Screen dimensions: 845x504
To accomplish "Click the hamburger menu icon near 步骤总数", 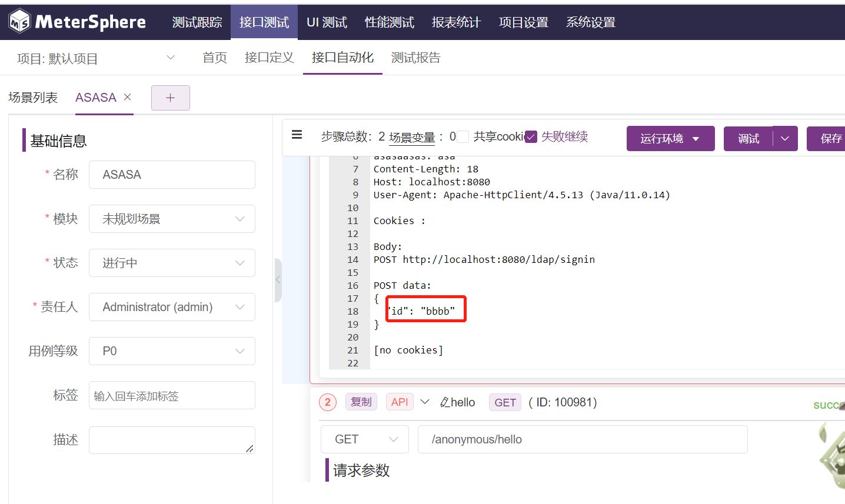I will (x=297, y=135).
